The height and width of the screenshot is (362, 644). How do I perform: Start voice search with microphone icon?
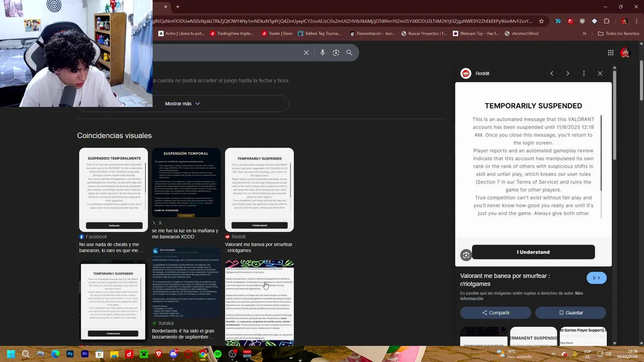[323, 52]
